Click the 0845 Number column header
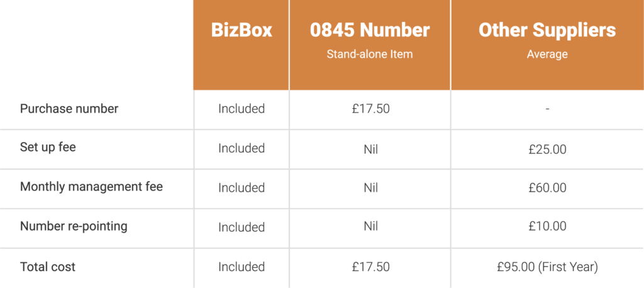This screenshot has width=644, height=288. pos(370,30)
